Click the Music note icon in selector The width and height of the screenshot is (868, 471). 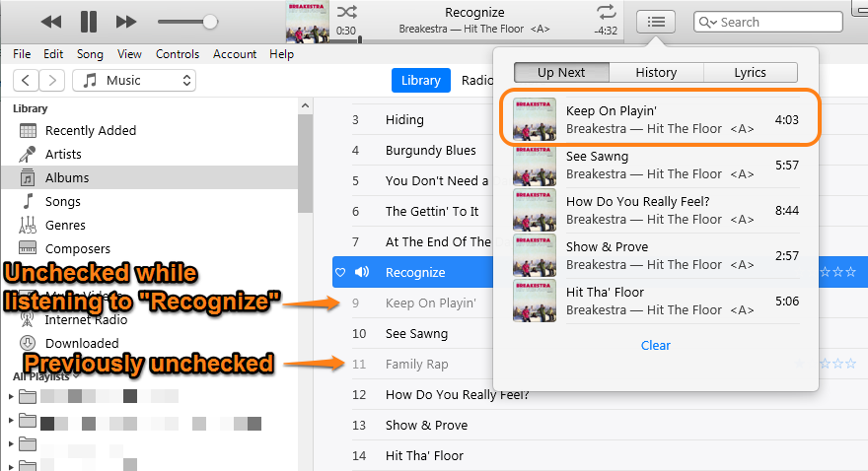tap(89, 80)
